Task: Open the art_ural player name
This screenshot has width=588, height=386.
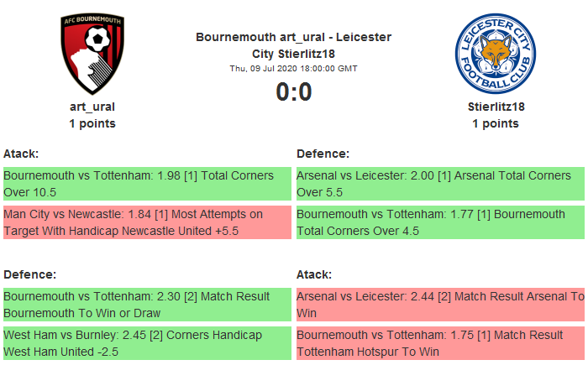Action: 92,107
